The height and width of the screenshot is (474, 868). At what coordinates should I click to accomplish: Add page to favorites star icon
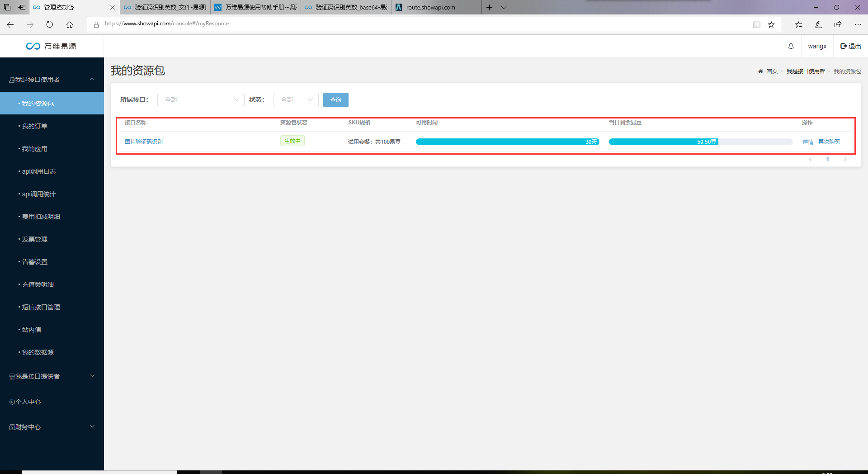tap(771, 24)
